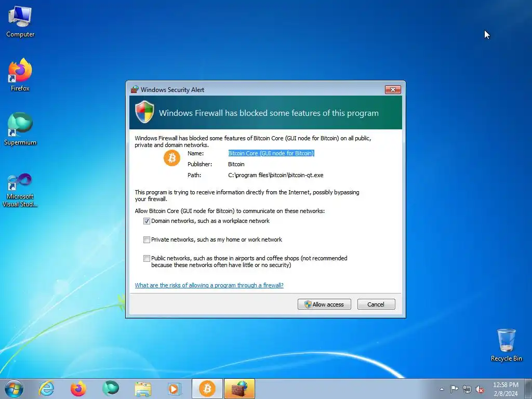
Task: Launch Supermium from the taskbar
Action: 111,389
